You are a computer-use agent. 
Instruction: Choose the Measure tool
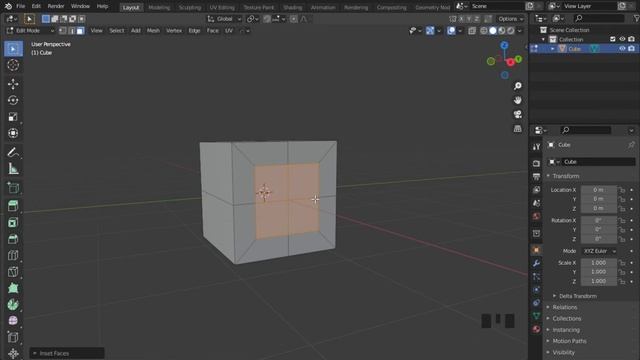click(x=13, y=169)
